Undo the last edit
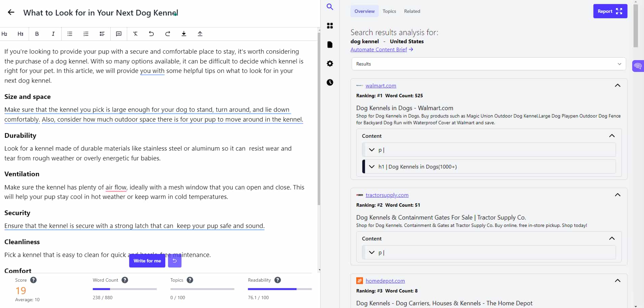644x308 pixels. (x=151, y=34)
